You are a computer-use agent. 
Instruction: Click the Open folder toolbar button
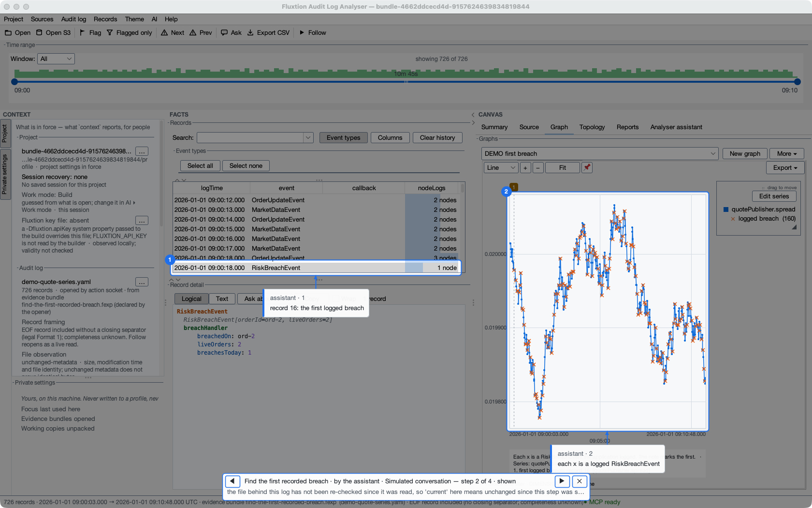point(17,32)
